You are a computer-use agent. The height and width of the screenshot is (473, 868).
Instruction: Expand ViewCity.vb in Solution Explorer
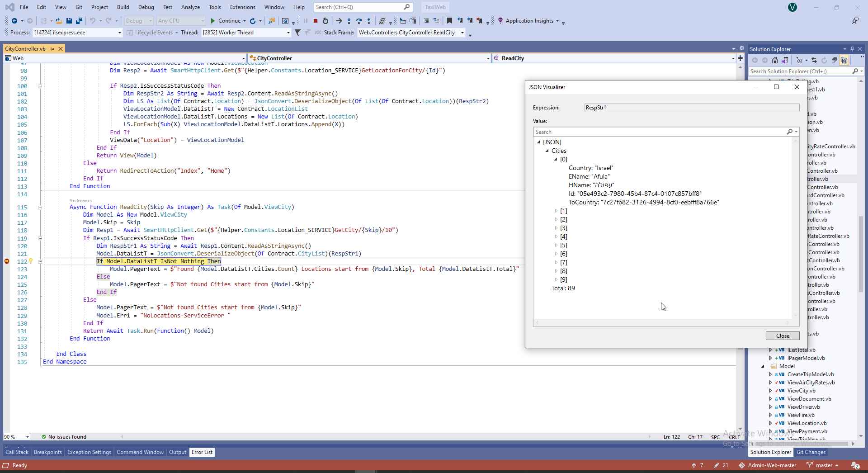click(771, 391)
